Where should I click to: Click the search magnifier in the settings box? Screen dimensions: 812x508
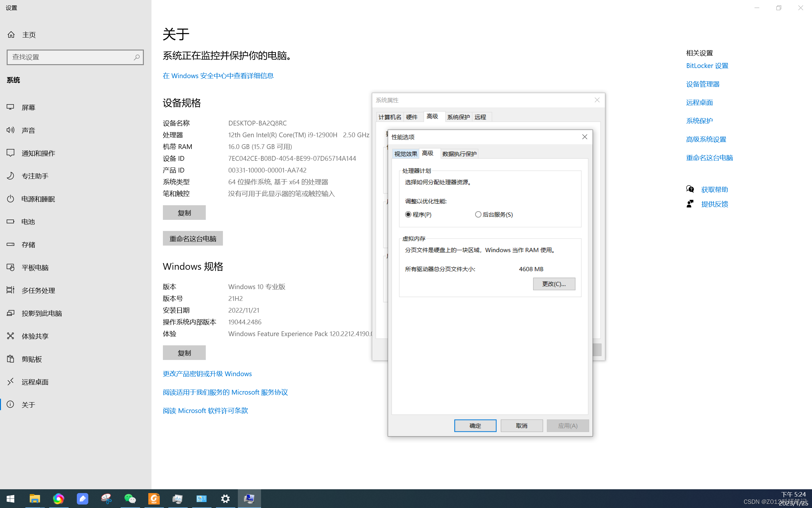[x=136, y=57]
